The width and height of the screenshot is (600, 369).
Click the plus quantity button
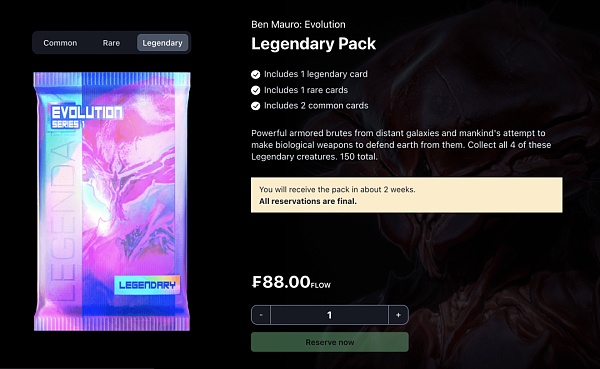(x=398, y=315)
